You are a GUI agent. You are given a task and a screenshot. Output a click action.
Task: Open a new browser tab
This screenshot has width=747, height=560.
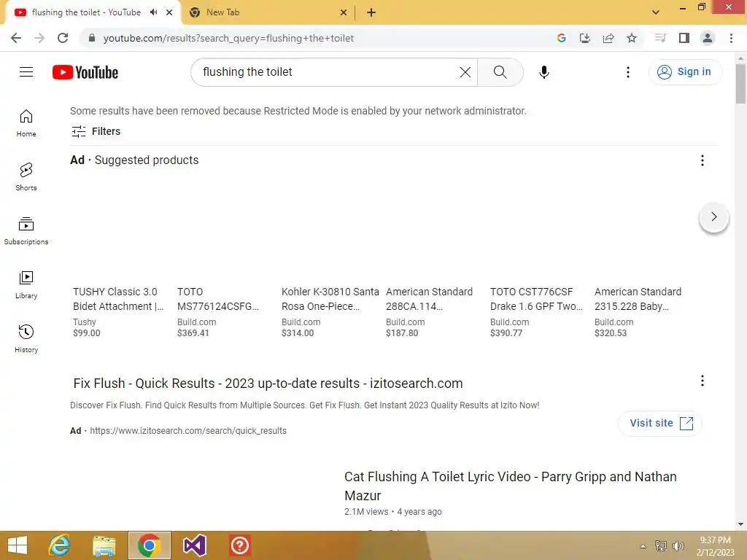371,12
